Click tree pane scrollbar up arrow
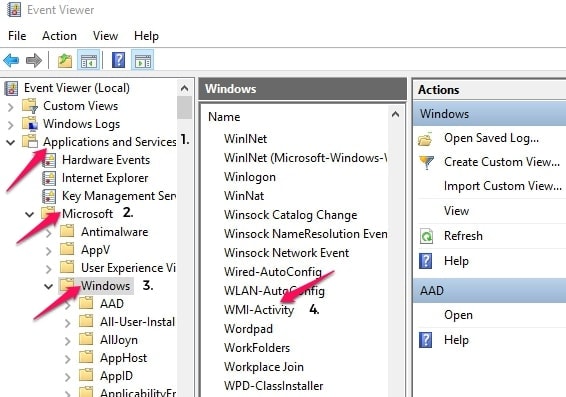Image resolution: width=566 pixels, height=397 pixels. pos(184,88)
